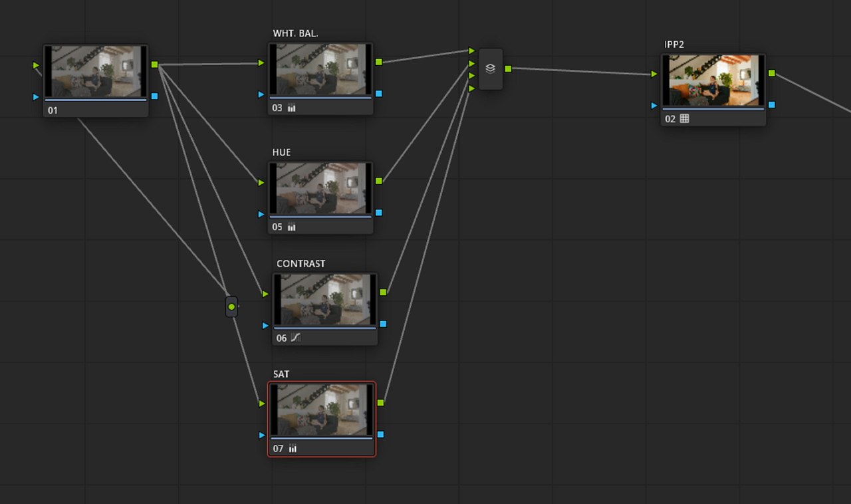The height and width of the screenshot is (504, 851).
Task: Click the blue key output of IPP2 node
Action: coord(771,104)
